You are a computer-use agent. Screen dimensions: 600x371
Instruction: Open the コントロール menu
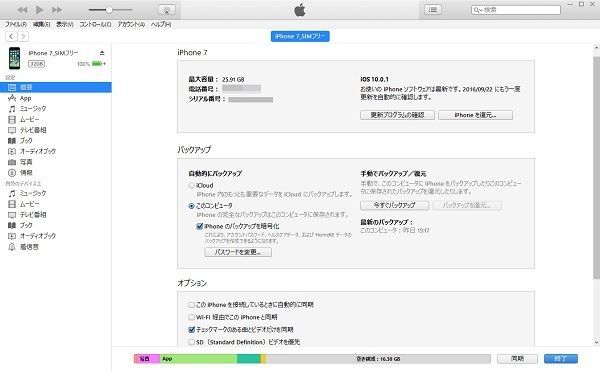point(95,24)
